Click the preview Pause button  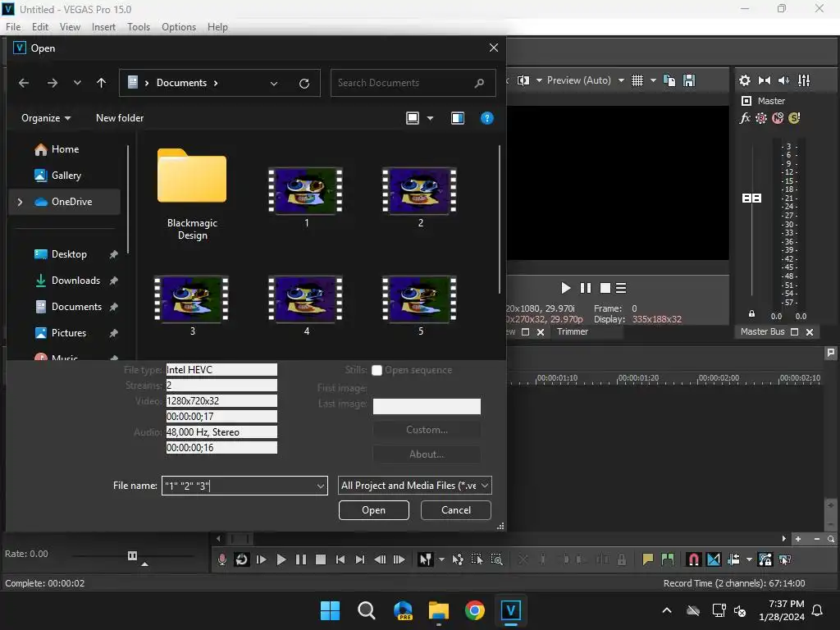[x=586, y=288]
